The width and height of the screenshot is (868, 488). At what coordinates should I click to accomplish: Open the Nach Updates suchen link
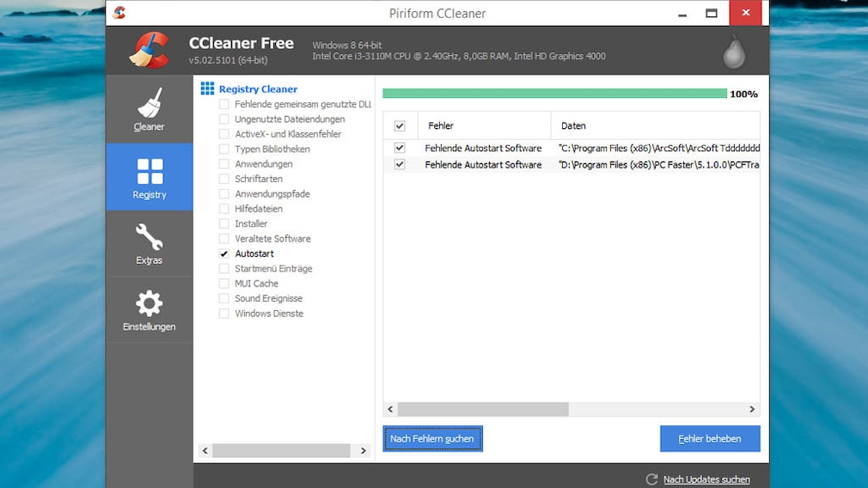[706, 479]
